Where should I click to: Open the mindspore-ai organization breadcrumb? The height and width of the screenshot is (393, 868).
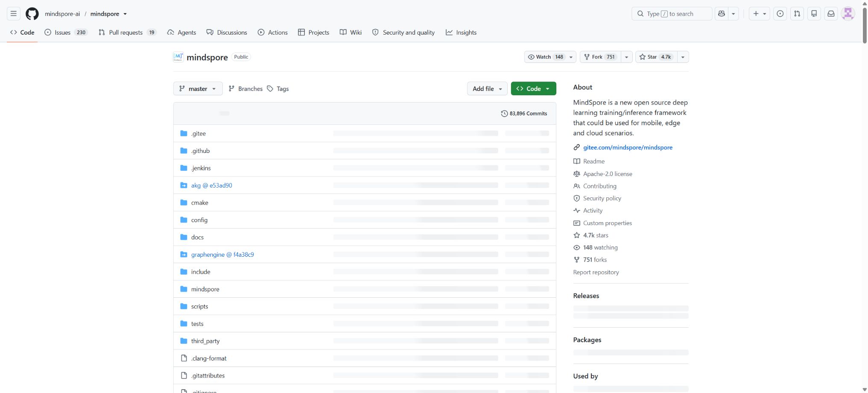click(x=62, y=14)
